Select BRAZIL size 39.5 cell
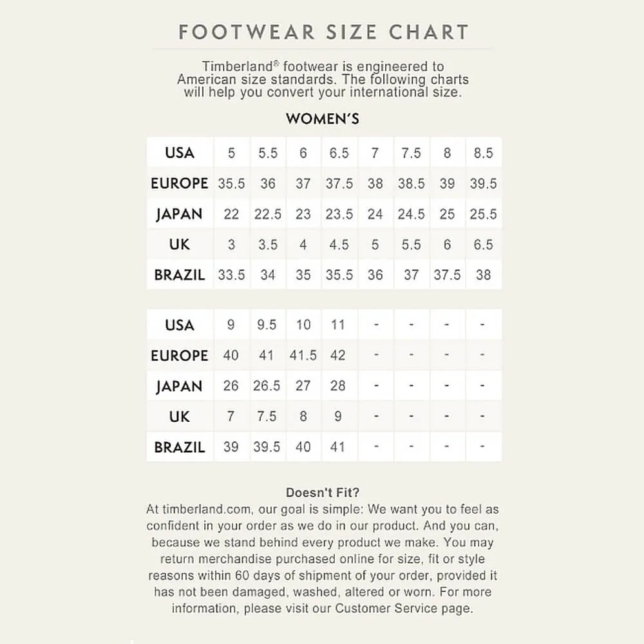The width and height of the screenshot is (644, 644). point(267,446)
